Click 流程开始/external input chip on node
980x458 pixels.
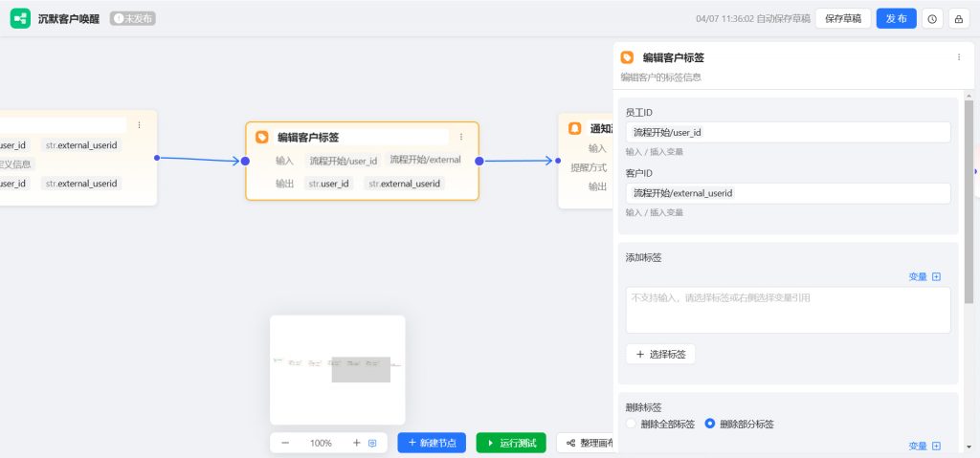tap(426, 160)
